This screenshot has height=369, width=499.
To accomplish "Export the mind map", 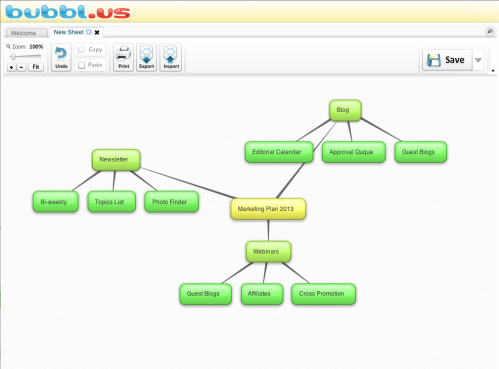I will [146, 57].
